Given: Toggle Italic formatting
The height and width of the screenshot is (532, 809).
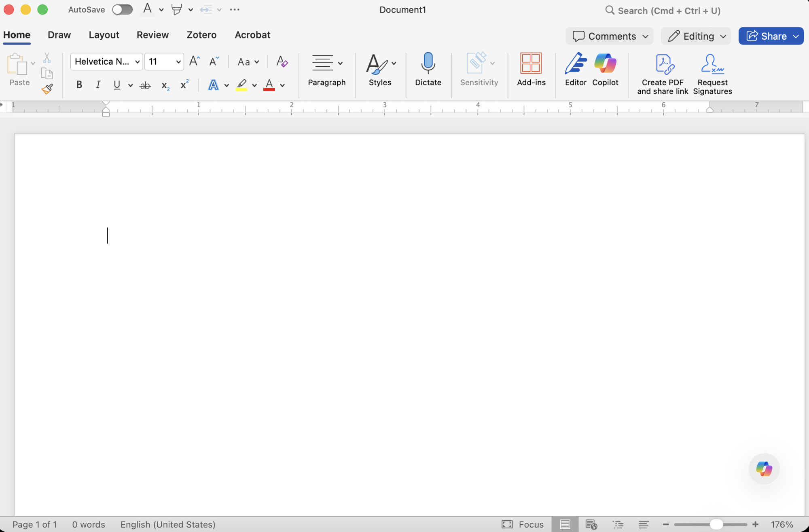Looking at the screenshot, I should tap(98, 85).
